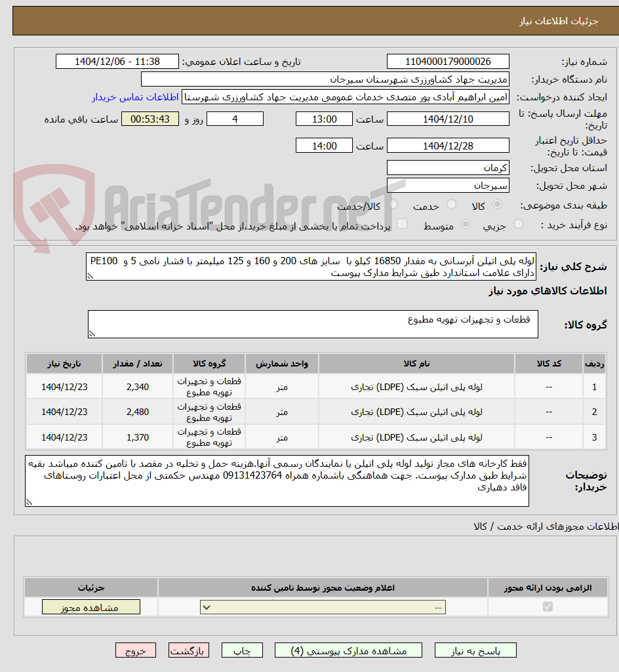Screen dimensions: 619x672
Task: Click the validity time field 14:00
Action: click(x=324, y=146)
